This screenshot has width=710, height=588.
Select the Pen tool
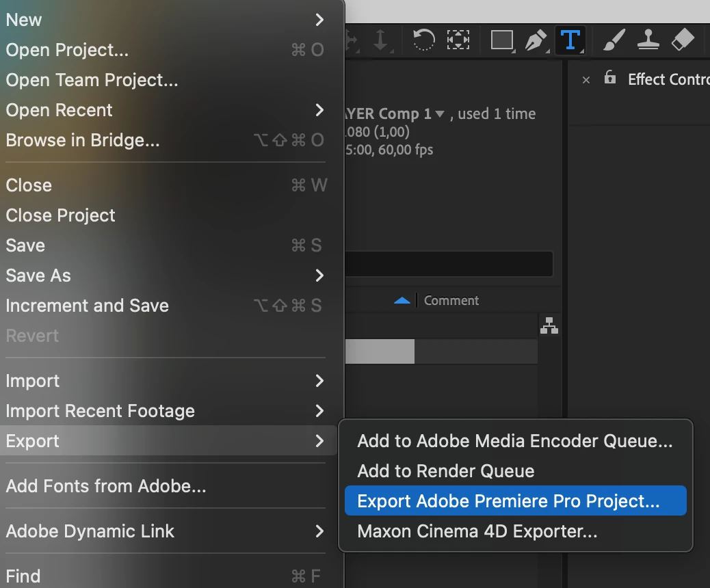(536, 40)
